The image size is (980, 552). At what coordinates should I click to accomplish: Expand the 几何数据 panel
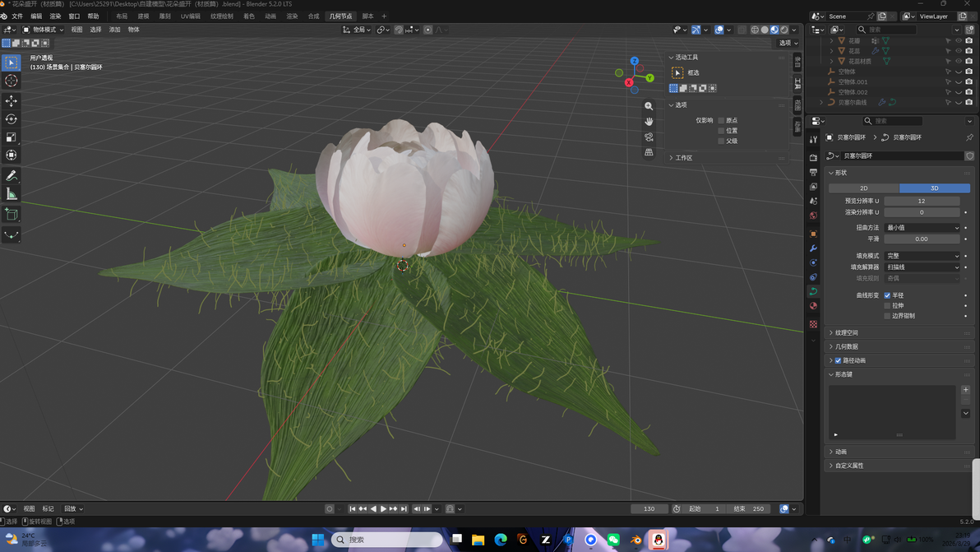click(846, 346)
